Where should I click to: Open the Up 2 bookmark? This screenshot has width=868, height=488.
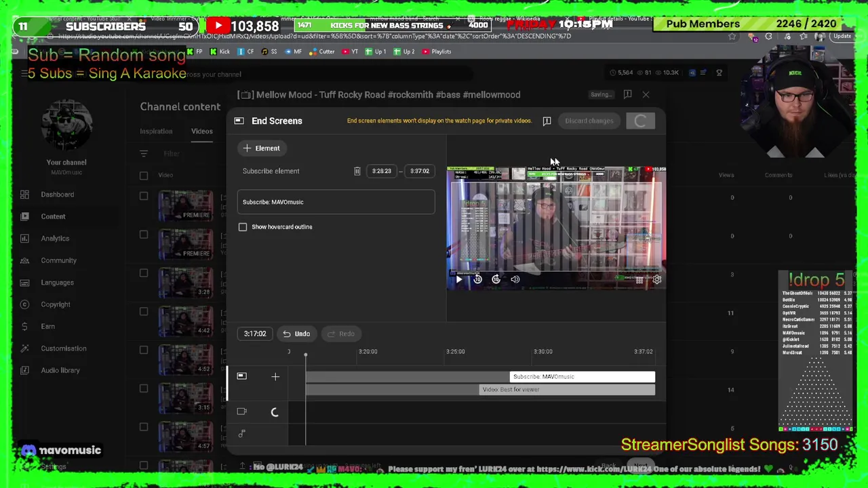(x=404, y=52)
